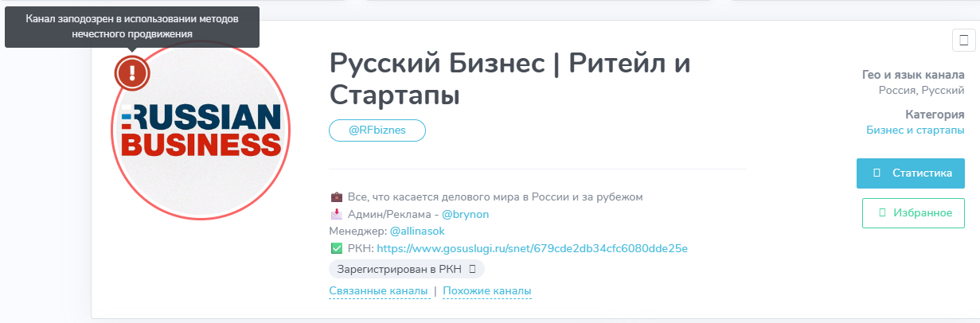The width and height of the screenshot is (980, 323).
Task: Open the @brynon admin link
Action: point(466,214)
